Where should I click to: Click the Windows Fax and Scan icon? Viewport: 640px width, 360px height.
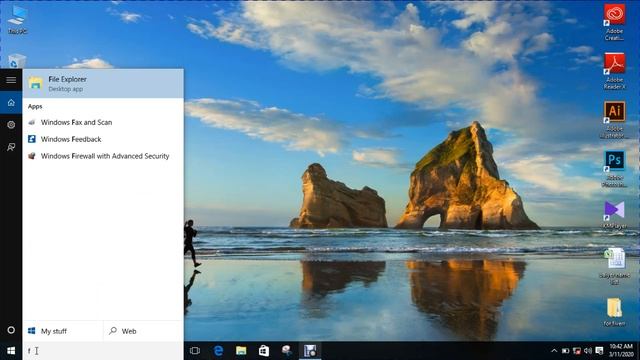coord(32,122)
